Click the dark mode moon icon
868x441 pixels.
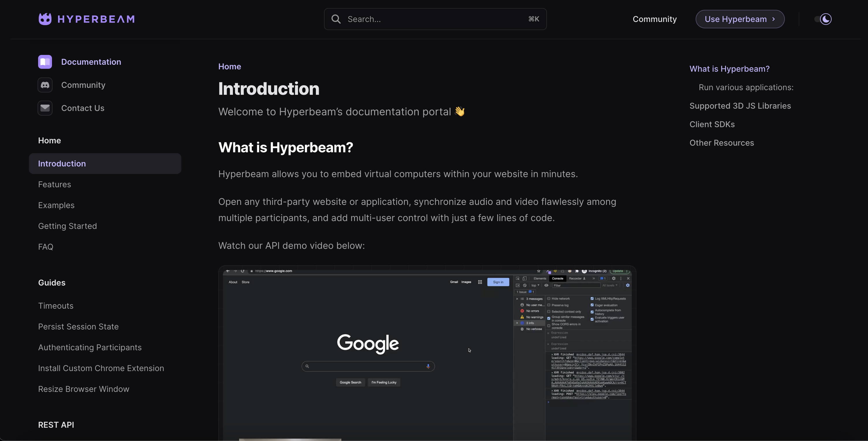(826, 19)
